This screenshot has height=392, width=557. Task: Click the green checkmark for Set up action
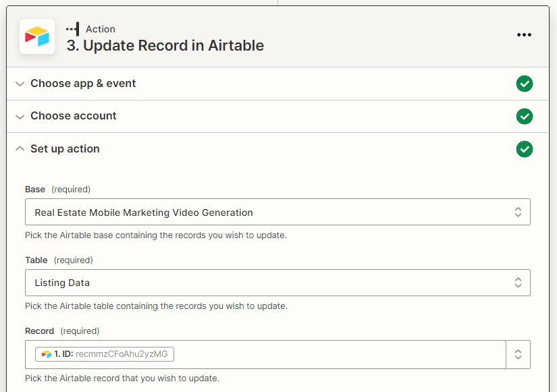point(525,149)
